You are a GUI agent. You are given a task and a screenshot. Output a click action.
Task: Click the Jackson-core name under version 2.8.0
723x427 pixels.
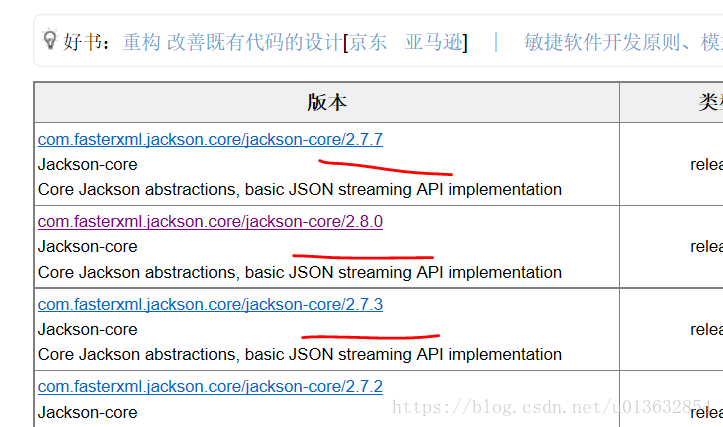pos(88,247)
